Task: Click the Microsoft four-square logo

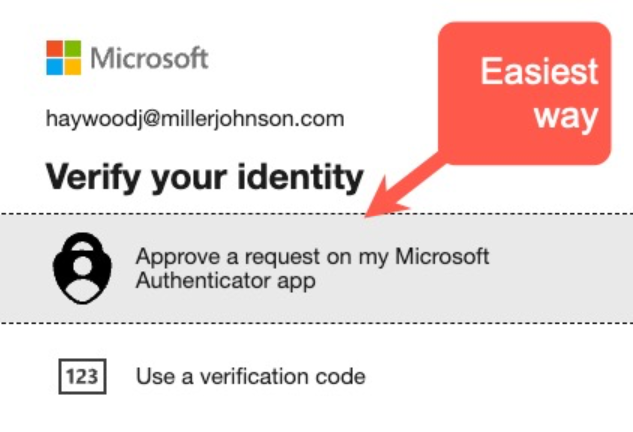Action: pyautogui.click(x=64, y=57)
